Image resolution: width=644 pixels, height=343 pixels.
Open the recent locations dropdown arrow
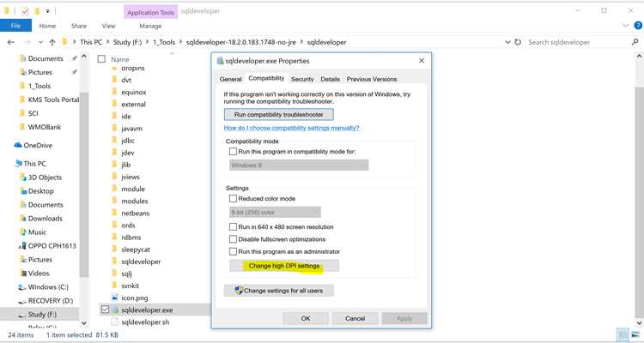pyautogui.click(x=40, y=42)
